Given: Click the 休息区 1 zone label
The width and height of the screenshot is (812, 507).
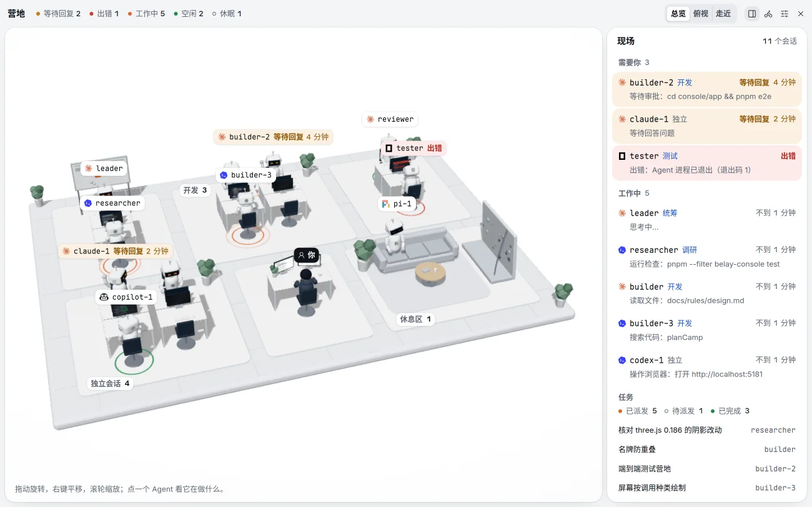Looking at the screenshot, I should pyautogui.click(x=415, y=319).
